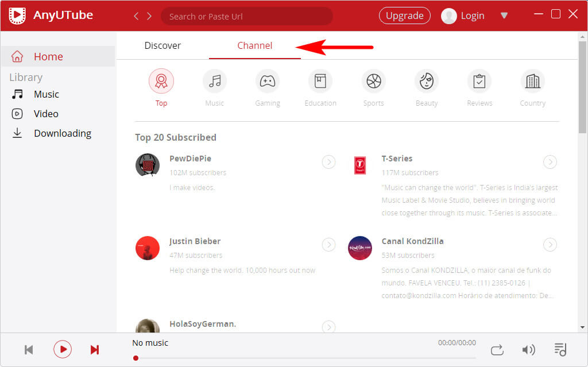Click the previous track button
This screenshot has height=367, width=588.
29,350
